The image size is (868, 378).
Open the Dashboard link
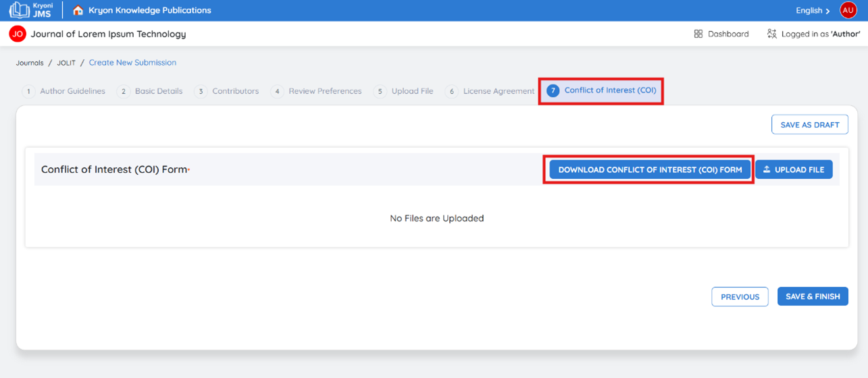(x=721, y=34)
